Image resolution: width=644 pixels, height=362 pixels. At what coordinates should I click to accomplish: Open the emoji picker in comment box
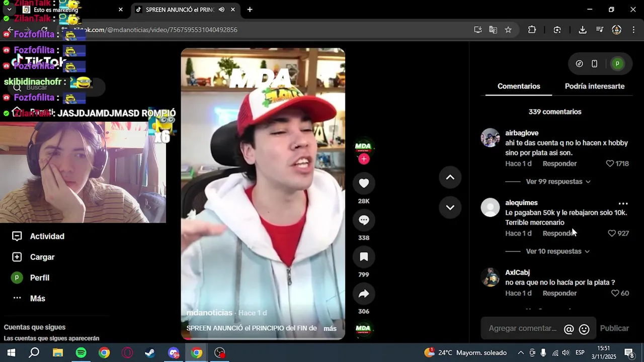(584, 329)
